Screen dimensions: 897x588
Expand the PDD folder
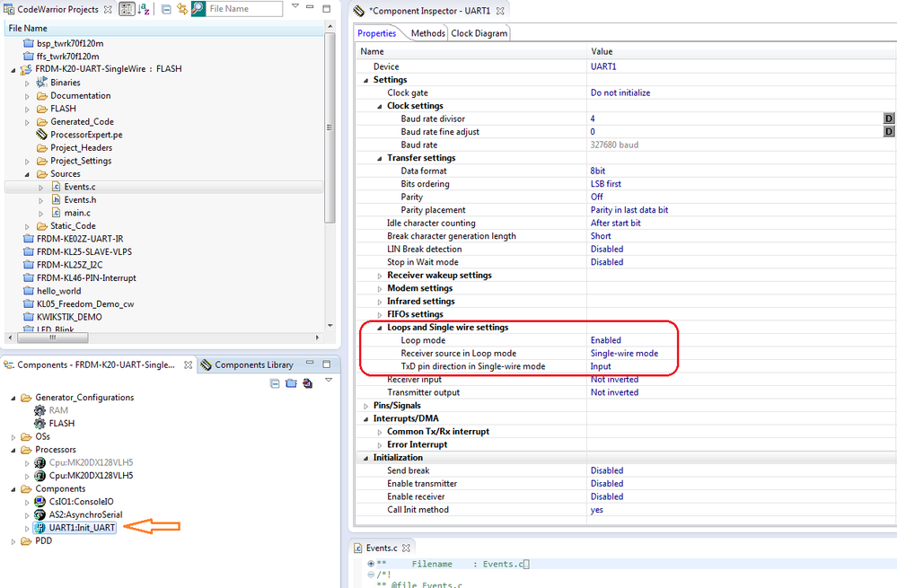[13, 541]
